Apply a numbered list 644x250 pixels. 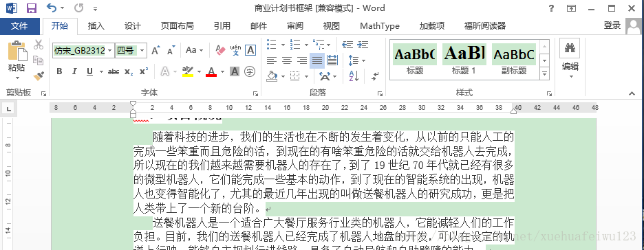(x=295, y=44)
